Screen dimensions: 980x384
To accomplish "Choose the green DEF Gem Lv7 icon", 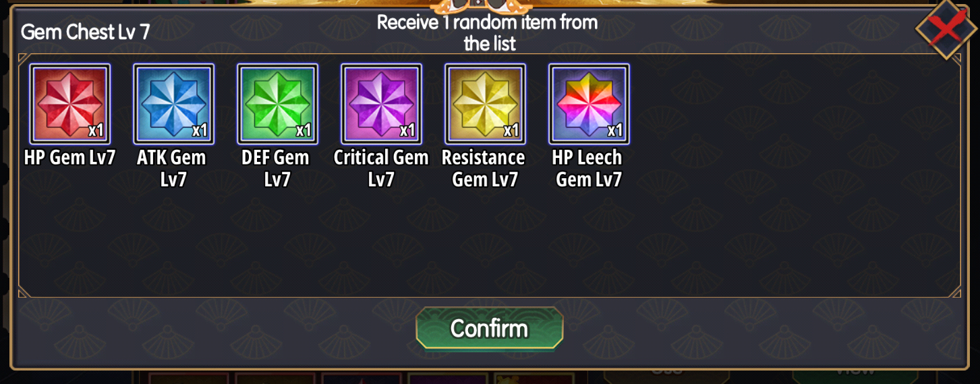I will point(278,104).
